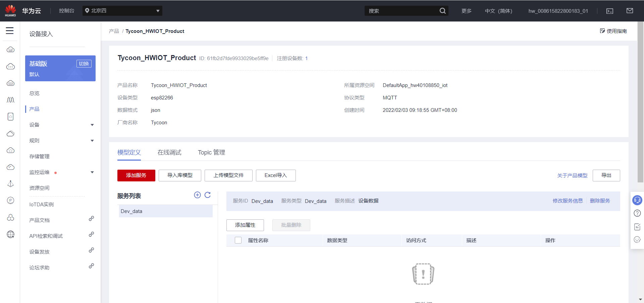Viewport: 644px width, 303px height.
Task: Select 产品 in the sidebar
Action: pyautogui.click(x=34, y=109)
